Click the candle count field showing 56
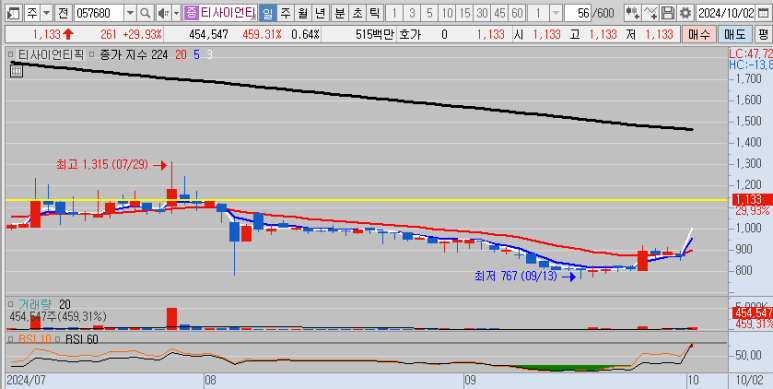Viewport: 773px width, 389px height. tap(578, 13)
